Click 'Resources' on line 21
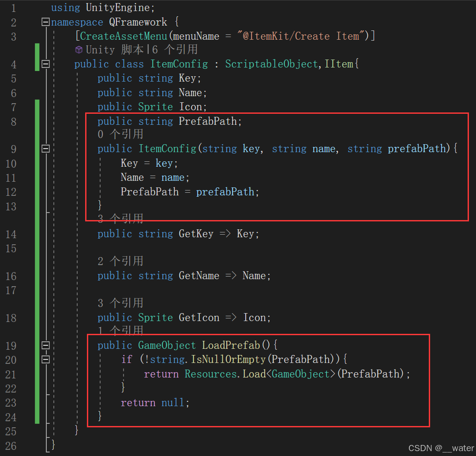This screenshot has height=456, width=476. coord(211,374)
